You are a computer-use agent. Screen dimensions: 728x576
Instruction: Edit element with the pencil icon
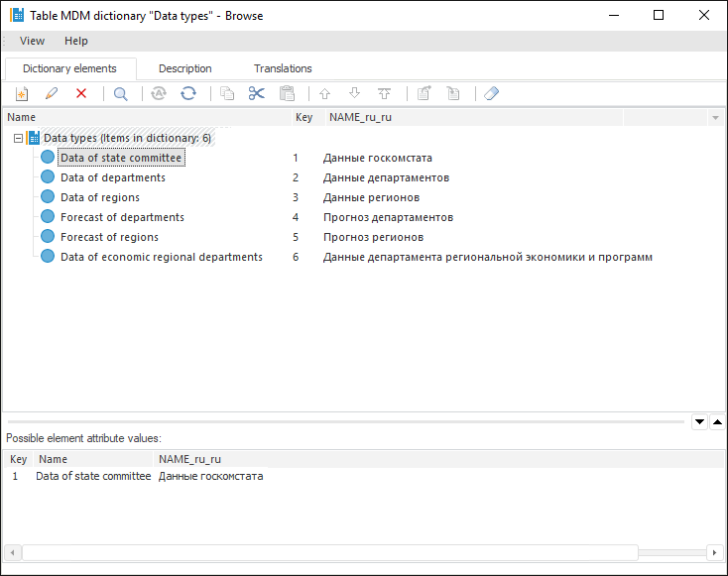51,94
